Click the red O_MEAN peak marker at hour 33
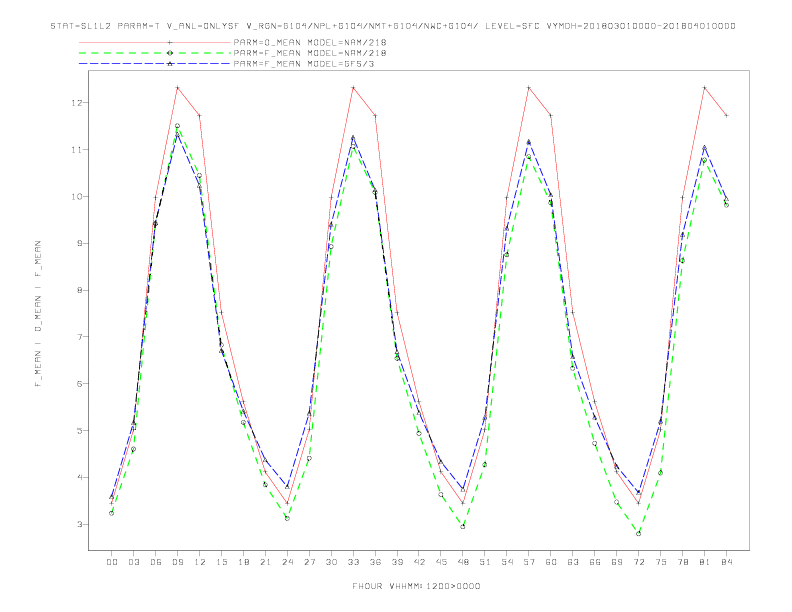Viewport: 792px width, 612px height. click(353, 88)
